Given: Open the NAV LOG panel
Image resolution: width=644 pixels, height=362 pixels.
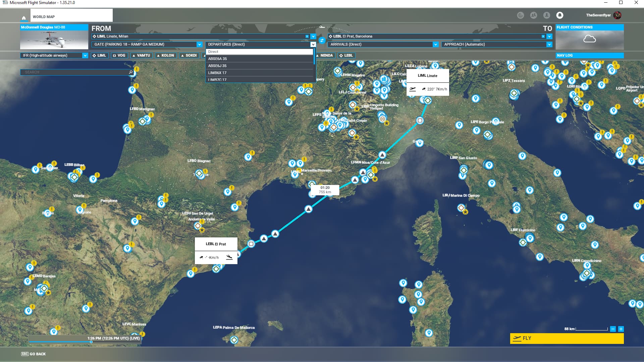Looking at the screenshot, I should point(589,55).
